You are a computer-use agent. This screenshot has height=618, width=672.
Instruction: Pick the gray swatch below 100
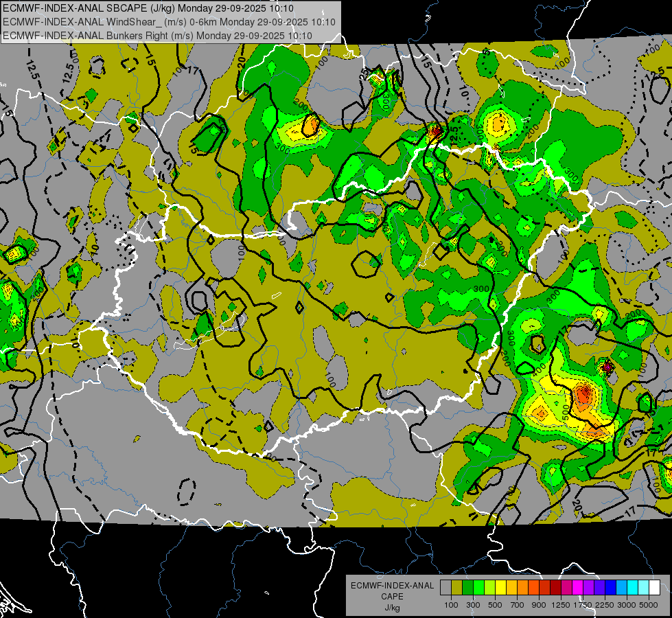(x=445, y=588)
